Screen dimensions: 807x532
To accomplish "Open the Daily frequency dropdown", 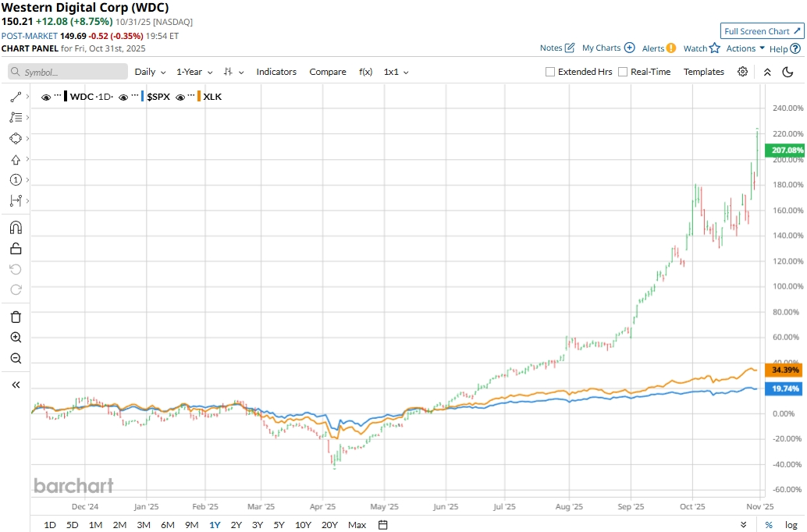I will pos(150,72).
